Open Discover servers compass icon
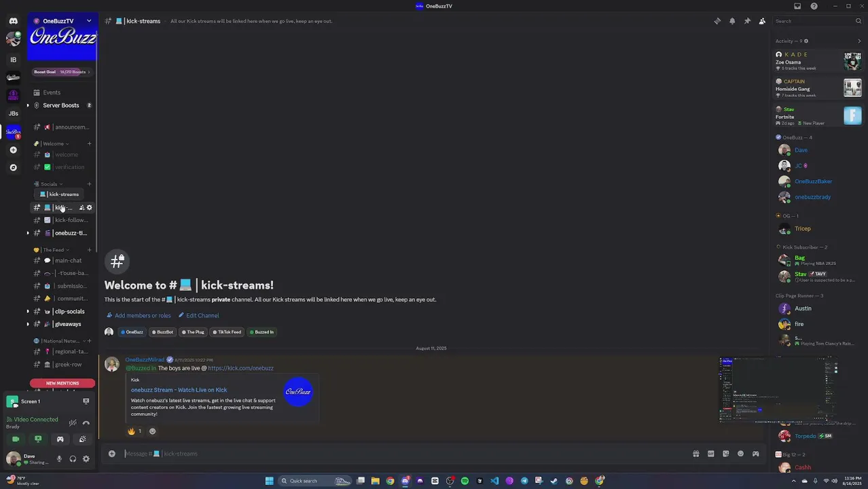Screen dimensions: 868x489 [x=13, y=167]
